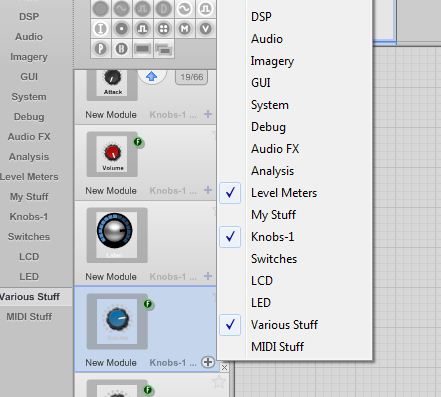Open the Switches category in left sidebar
This screenshot has width=441, height=397.
tap(29, 237)
